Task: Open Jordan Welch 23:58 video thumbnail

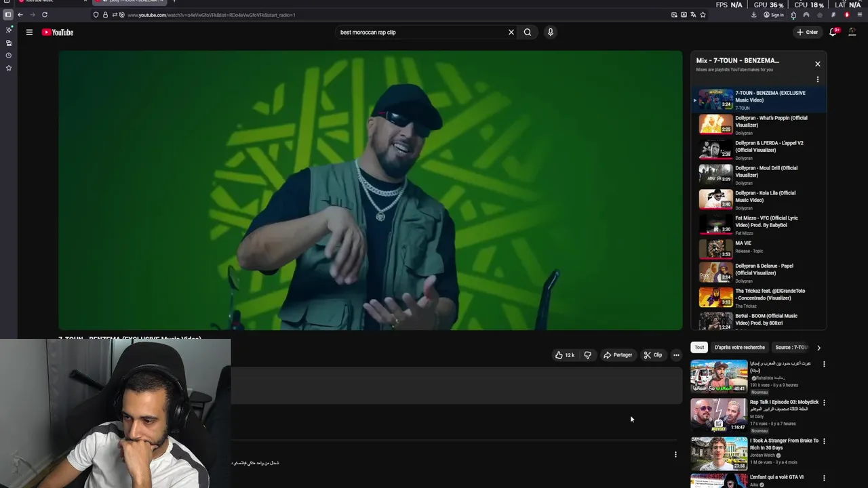Action: tap(719, 453)
